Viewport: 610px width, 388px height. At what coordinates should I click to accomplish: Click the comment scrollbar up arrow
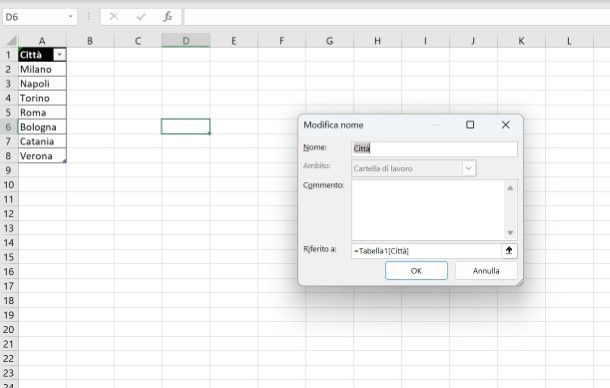tap(510, 188)
